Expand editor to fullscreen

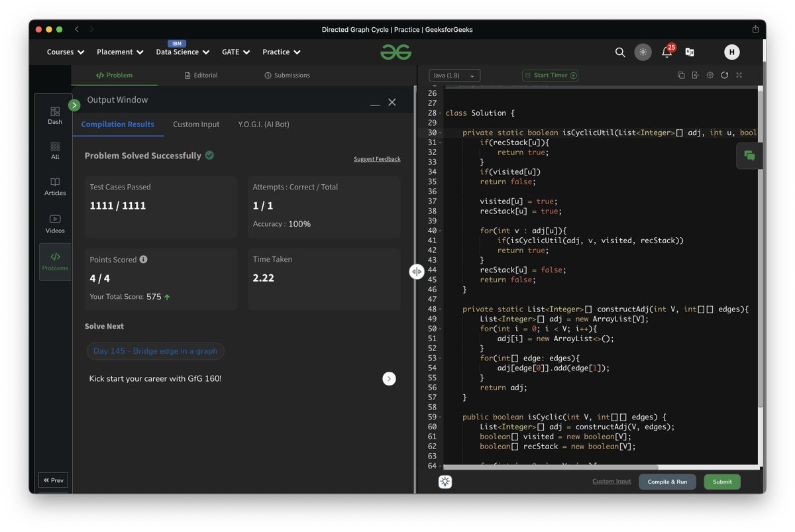pos(739,76)
